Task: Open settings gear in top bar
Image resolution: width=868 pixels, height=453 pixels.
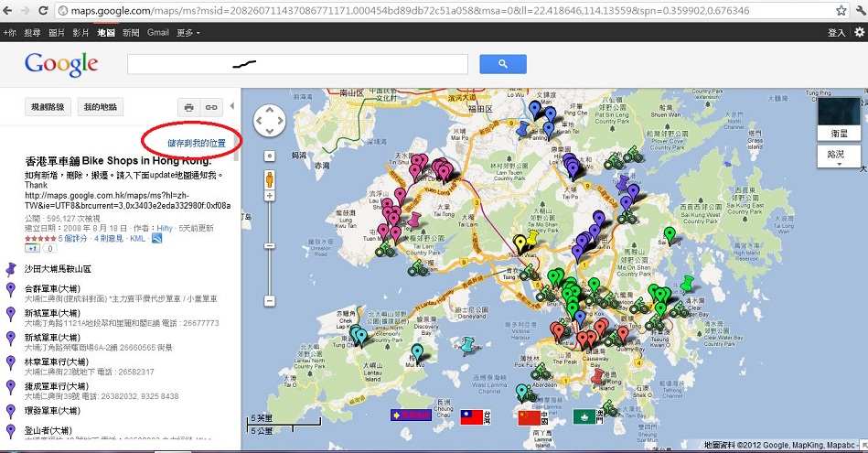Action: pos(859,32)
